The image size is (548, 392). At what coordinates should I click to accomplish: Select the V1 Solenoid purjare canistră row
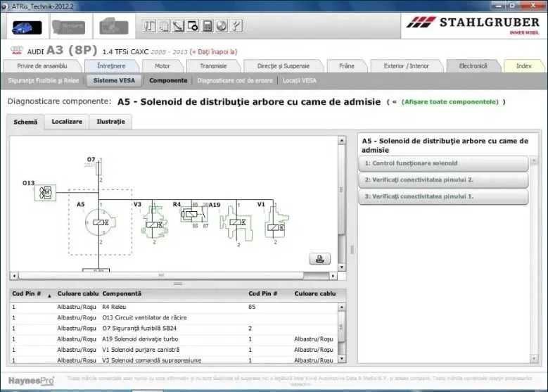coord(174,350)
